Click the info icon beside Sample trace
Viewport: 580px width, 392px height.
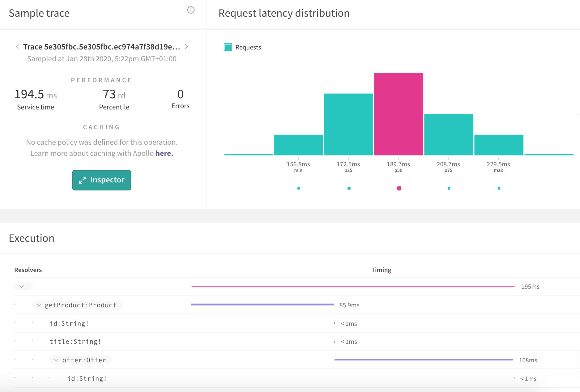click(x=191, y=10)
